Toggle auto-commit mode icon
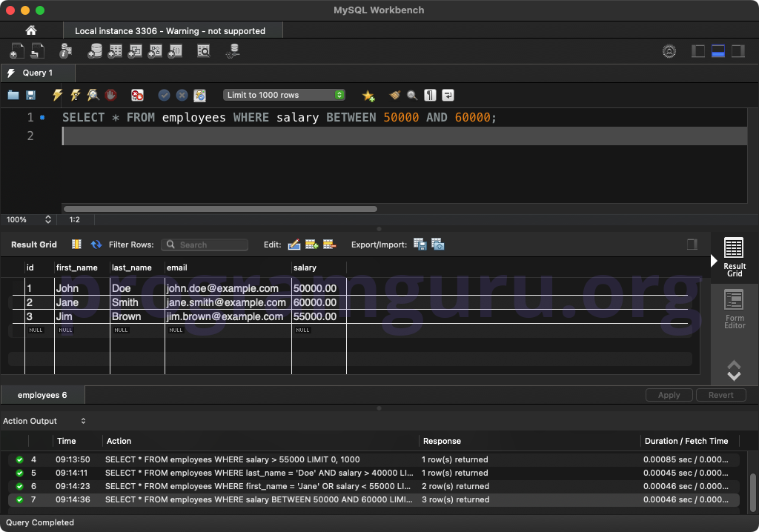Screen dimensions: 759x532 click(200, 96)
